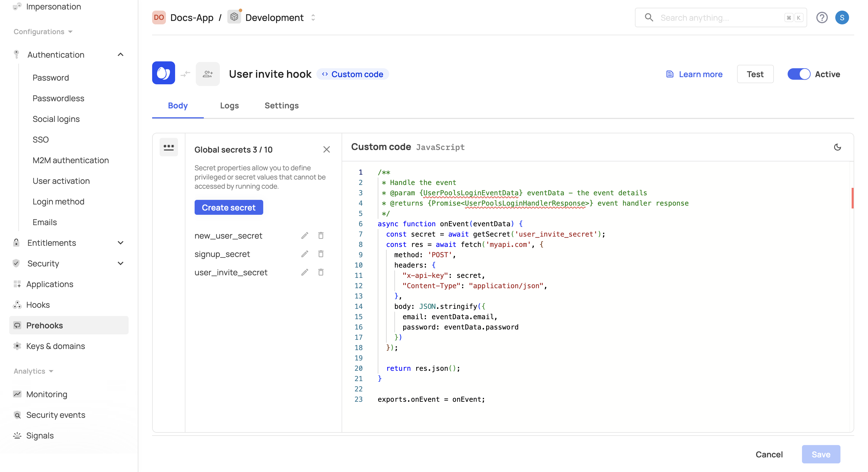
Task: Click the Create secret button
Action: (228, 207)
